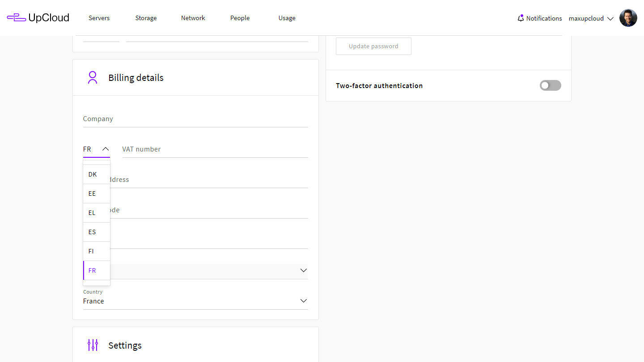Click the UpCloud logo icon
This screenshot has height=362, width=644.
17,18
